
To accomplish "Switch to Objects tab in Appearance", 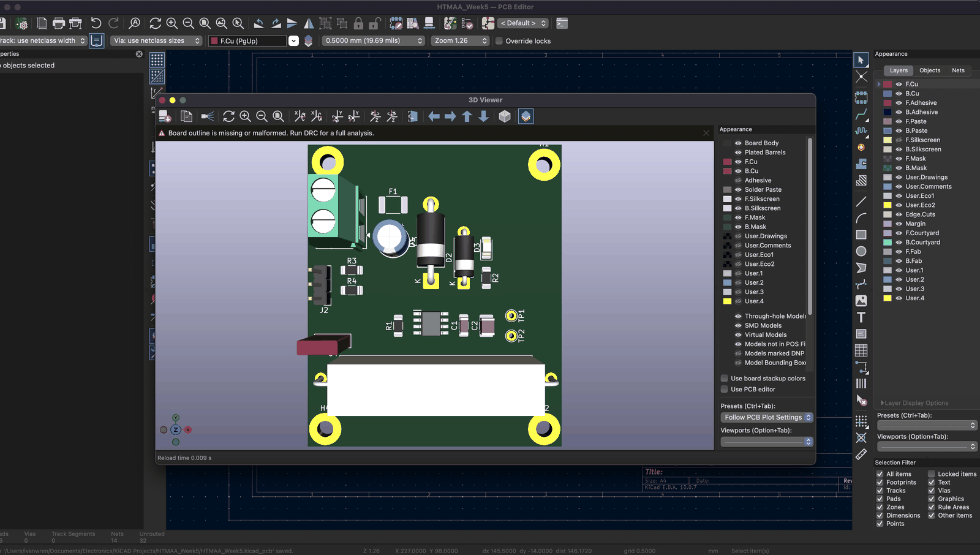I will click(x=930, y=70).
